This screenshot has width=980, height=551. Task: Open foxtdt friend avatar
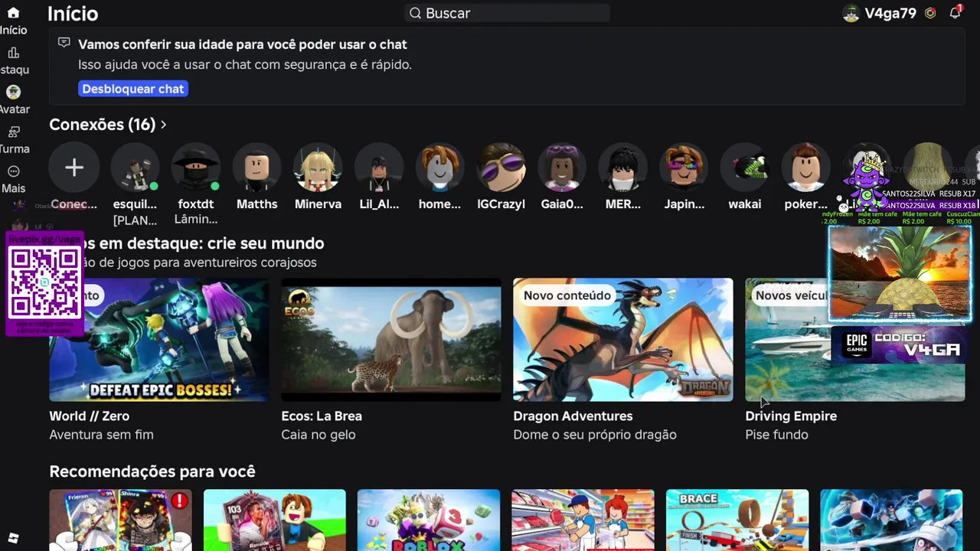pos(196,168)
